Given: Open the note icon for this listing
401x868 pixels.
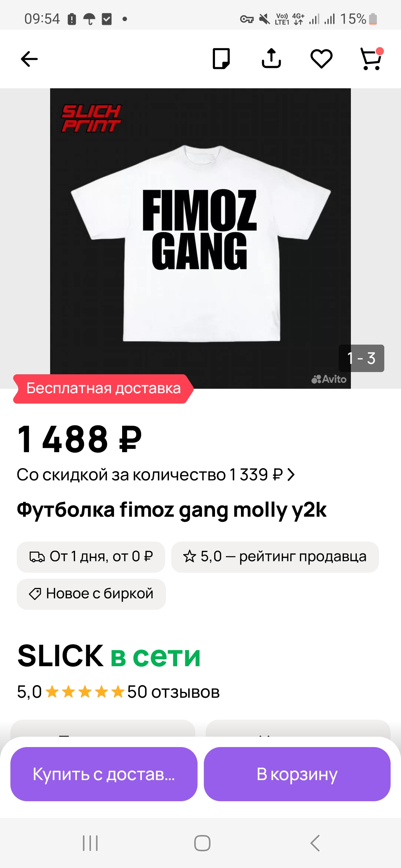Looking at the screenshot, I should [x=221, y=59].
